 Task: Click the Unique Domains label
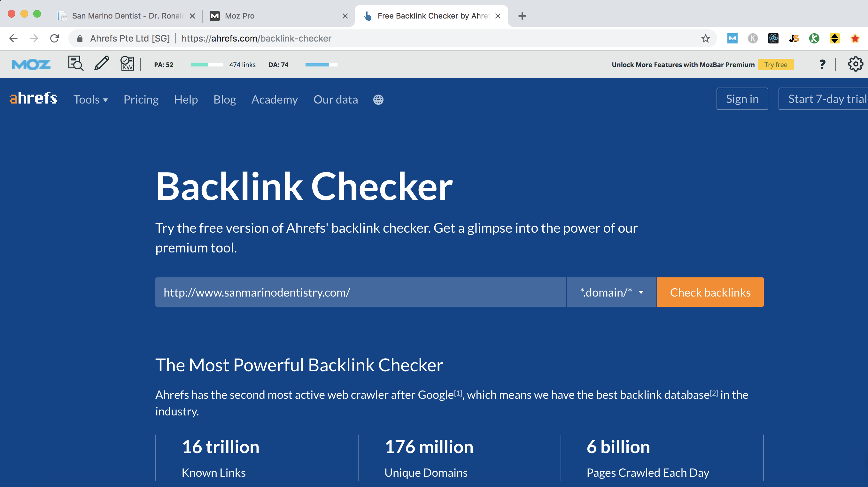[x=426, y=473]
